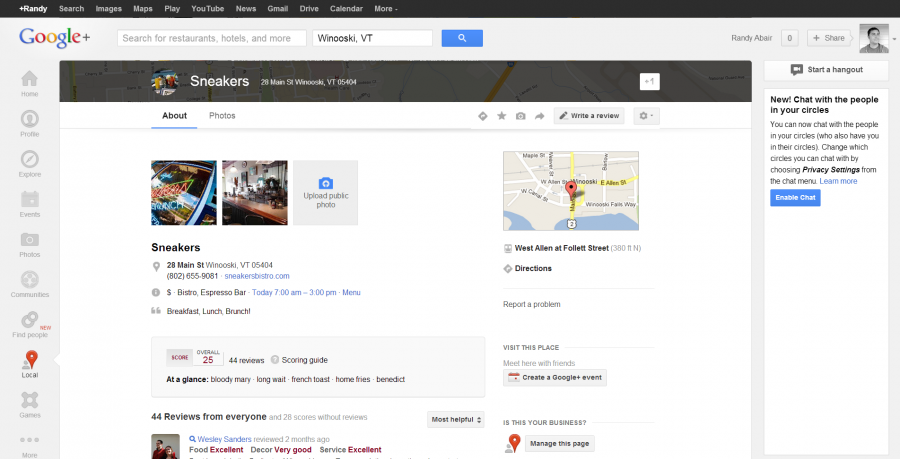The height and width of the screenshot is (459, 900).
Task: Open Play in the top bar
Action: (x=172, y=9)
